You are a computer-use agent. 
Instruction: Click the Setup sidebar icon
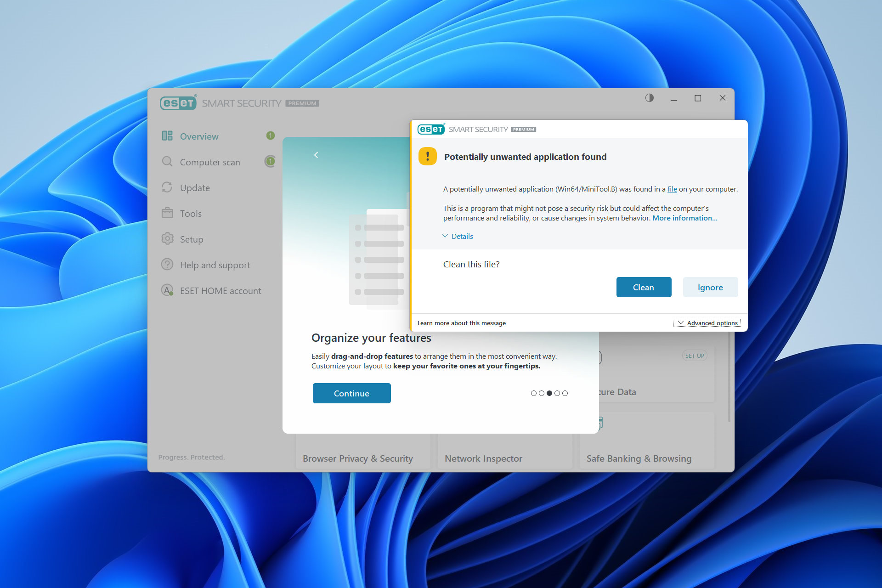(x=169, y=239)
